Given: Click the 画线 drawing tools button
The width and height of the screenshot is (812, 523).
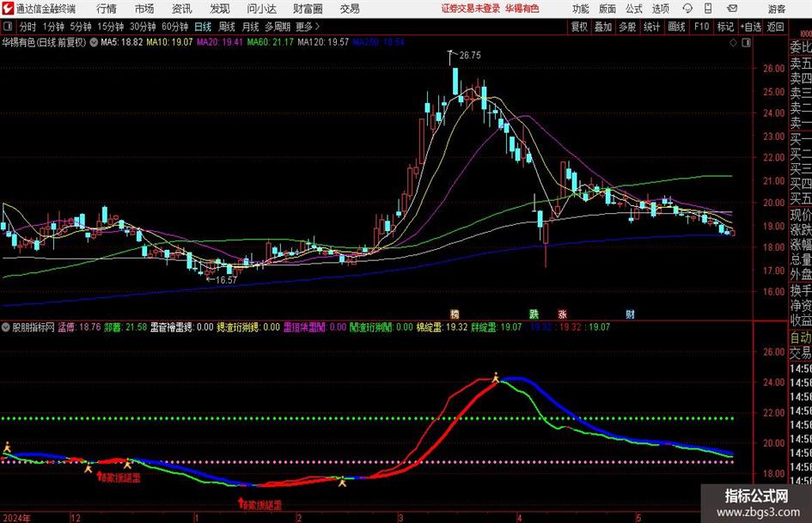Looking at the screenshot, I should coord(676,27).
